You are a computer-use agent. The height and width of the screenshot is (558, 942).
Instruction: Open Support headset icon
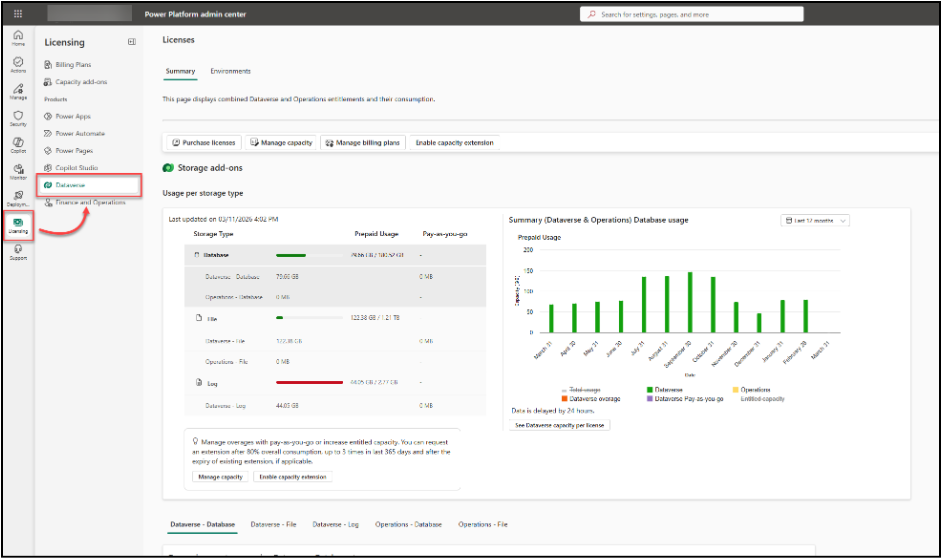coord(18,252)
